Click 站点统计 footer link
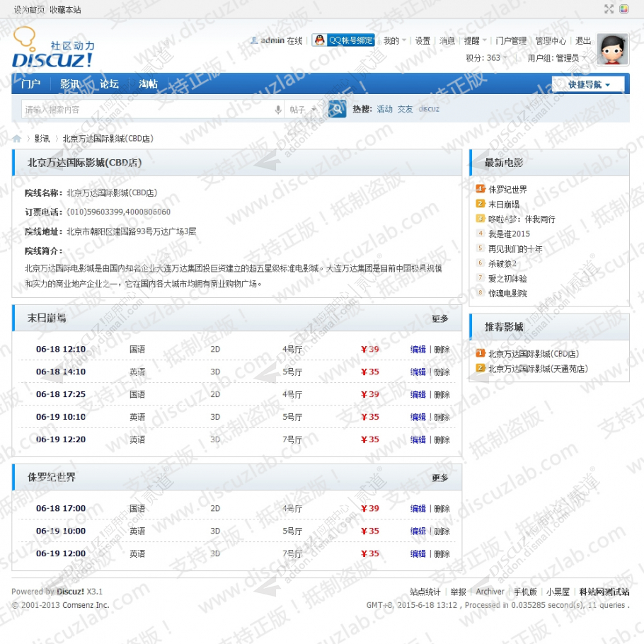Viewport: 644px width, 644px height. pos(425,592)
